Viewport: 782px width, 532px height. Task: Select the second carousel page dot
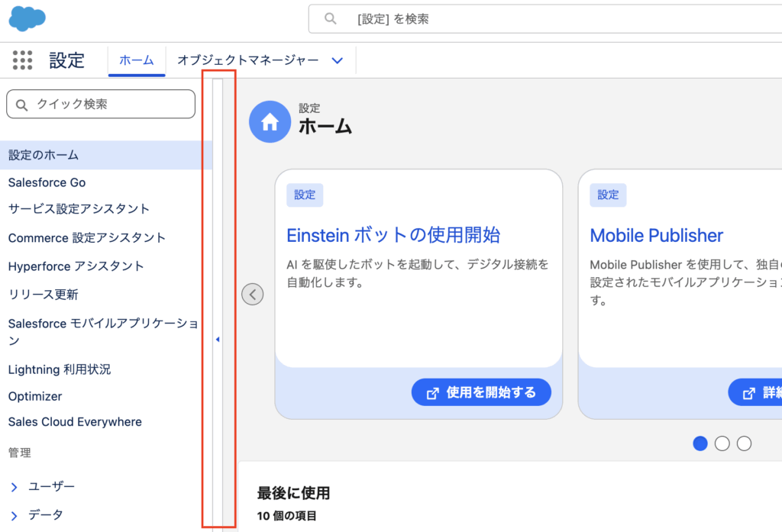pos(722,443)
